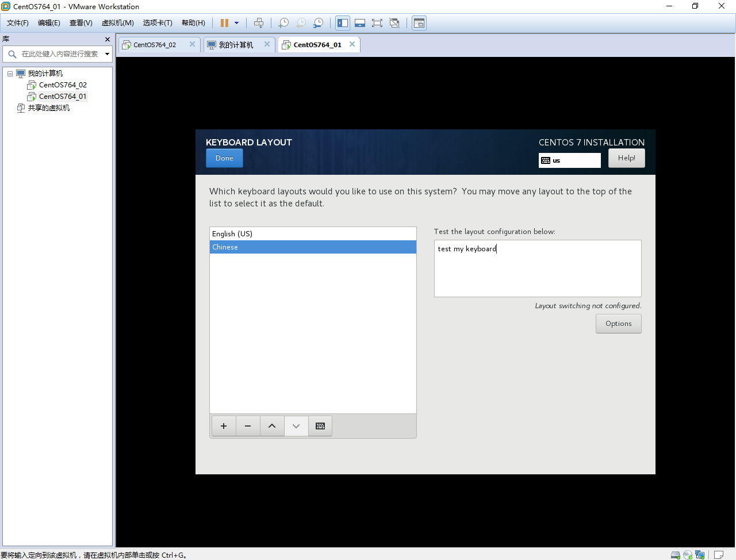Viewport: 736px width, 560px height.
Task: Click the Help! button
Action: point(627,158)
